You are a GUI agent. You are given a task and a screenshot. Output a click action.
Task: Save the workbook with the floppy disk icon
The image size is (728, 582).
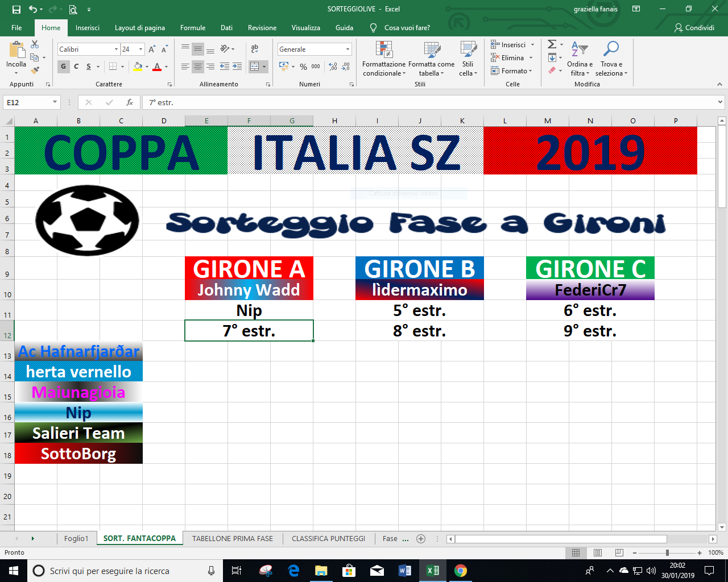(x=16, y=9)
